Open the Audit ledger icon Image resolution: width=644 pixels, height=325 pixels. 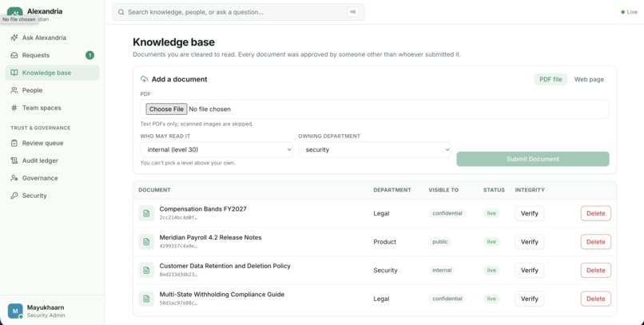coord(14,161)
